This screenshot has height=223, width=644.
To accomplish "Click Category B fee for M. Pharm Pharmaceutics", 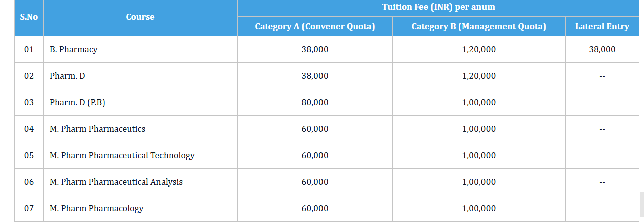I will [x=478, y=129].
